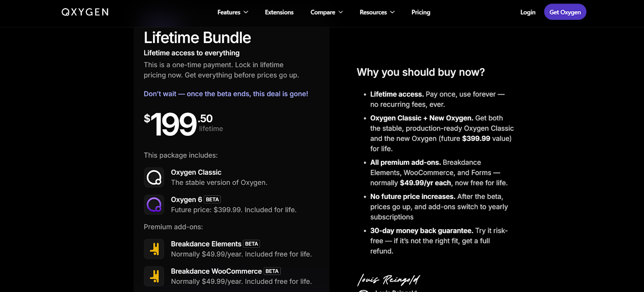Click the BETA badge beside Oxygen 6

tap(212, 199)
